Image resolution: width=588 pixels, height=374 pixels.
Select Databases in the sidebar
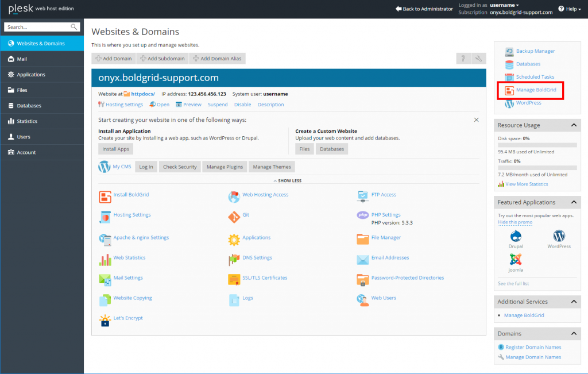coord(42,106)
